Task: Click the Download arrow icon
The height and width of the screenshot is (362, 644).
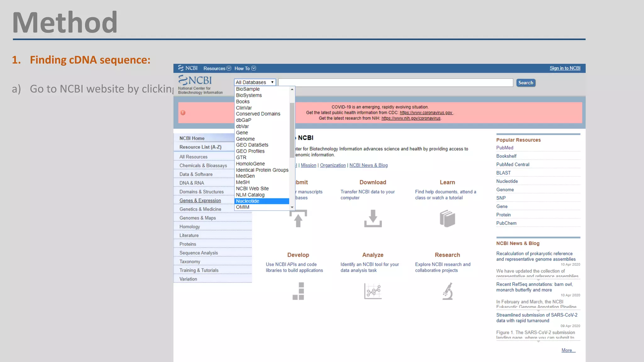Action: pyautogui.click(x=373, y=218)
